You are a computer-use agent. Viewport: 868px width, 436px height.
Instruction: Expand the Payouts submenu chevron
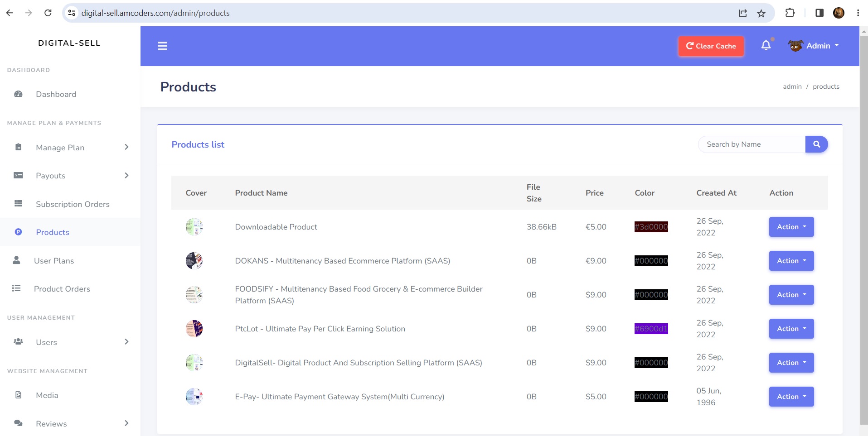click(126, 176)
